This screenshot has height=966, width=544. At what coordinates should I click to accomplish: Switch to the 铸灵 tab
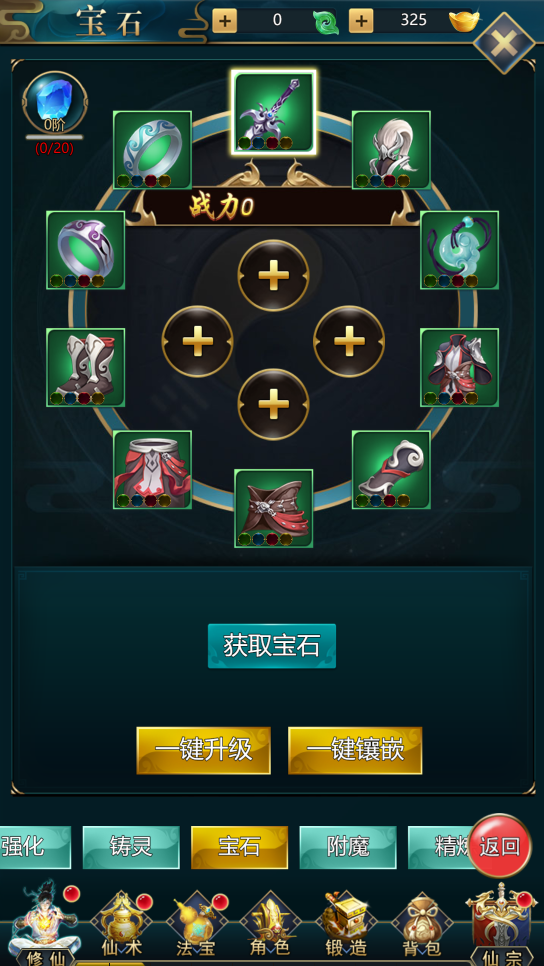pyautogui.click(x=131, y=847)
